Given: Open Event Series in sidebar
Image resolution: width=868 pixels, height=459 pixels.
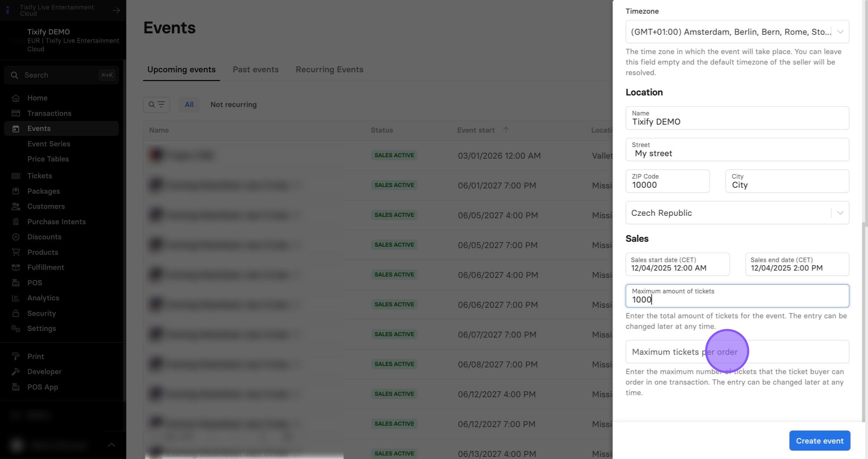Looking at the screenshot, I should (49, 144).
